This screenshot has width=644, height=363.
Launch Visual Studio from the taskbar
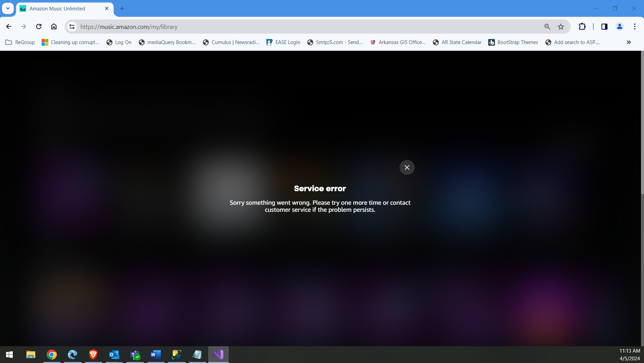(x=218, y=354)
